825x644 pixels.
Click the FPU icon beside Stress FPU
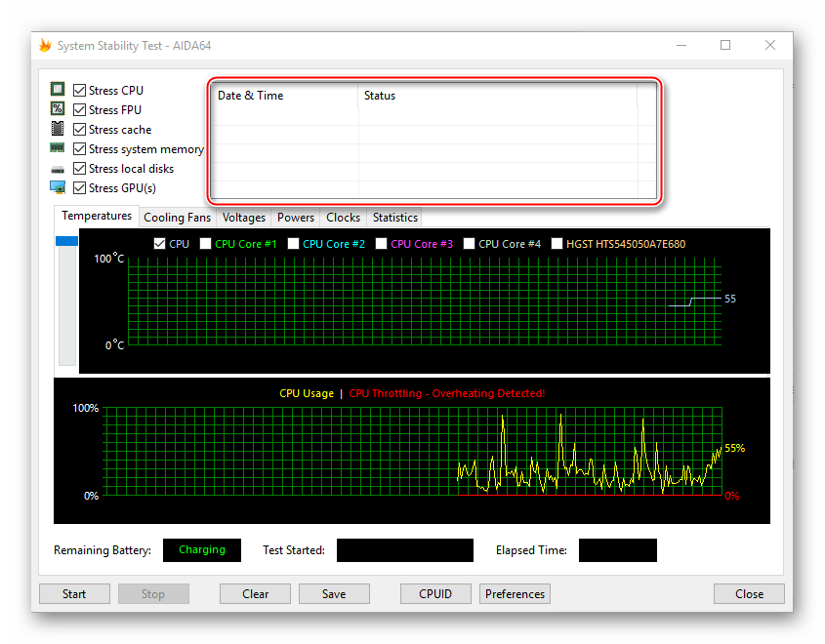[58, 109]
